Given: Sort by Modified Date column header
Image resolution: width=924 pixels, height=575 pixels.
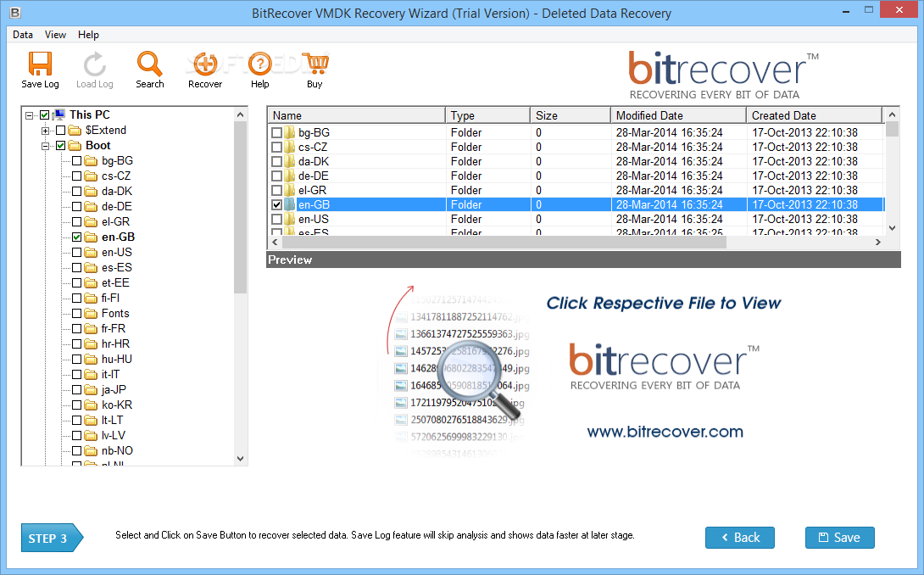Looking at the screenshot, I should pyautogui.click(x=678, y=115).
